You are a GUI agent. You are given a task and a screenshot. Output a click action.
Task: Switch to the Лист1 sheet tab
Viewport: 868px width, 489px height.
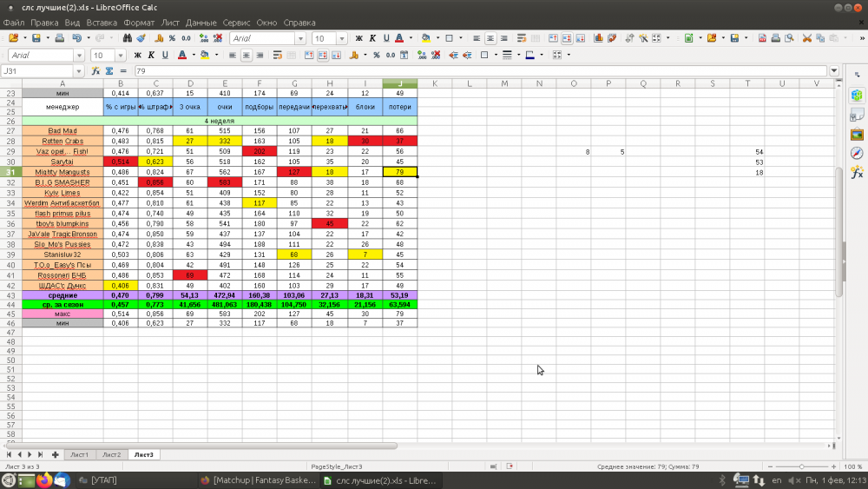coord(79,454)
